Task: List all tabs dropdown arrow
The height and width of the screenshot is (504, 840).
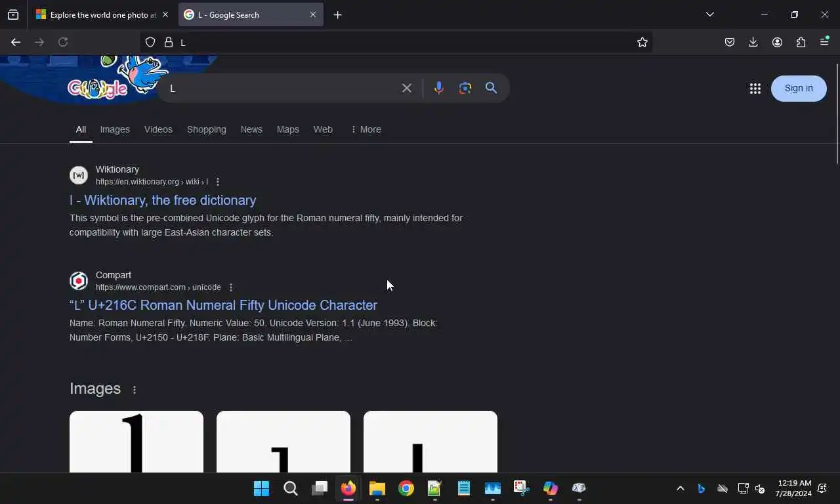Action: click(x=709, y=14)
